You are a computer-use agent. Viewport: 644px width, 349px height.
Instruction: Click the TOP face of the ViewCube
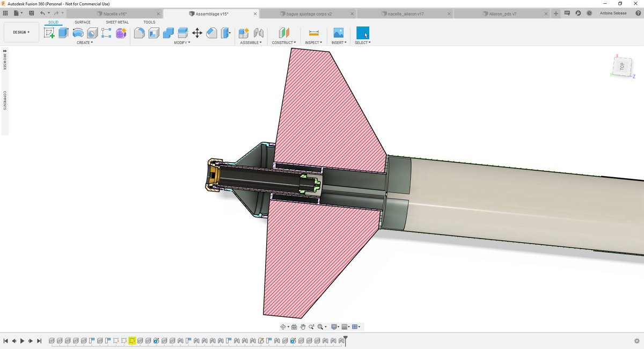(x=622, y=66)
